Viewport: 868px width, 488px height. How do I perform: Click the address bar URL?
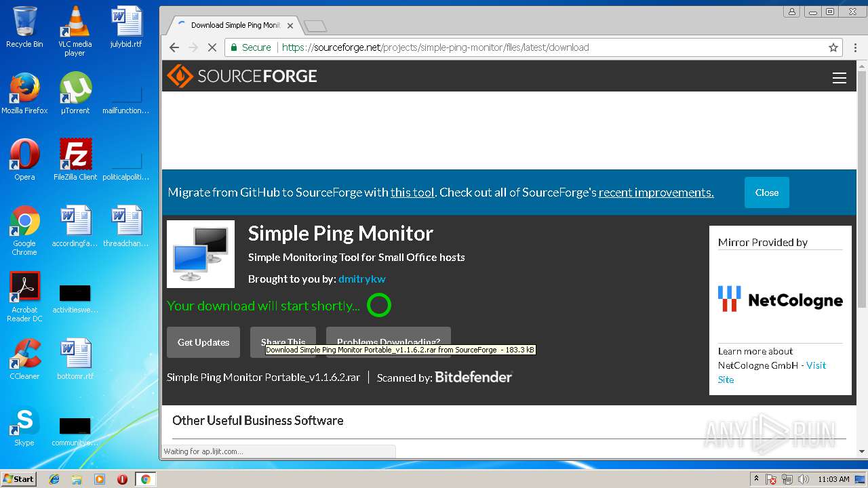point(435,47)
